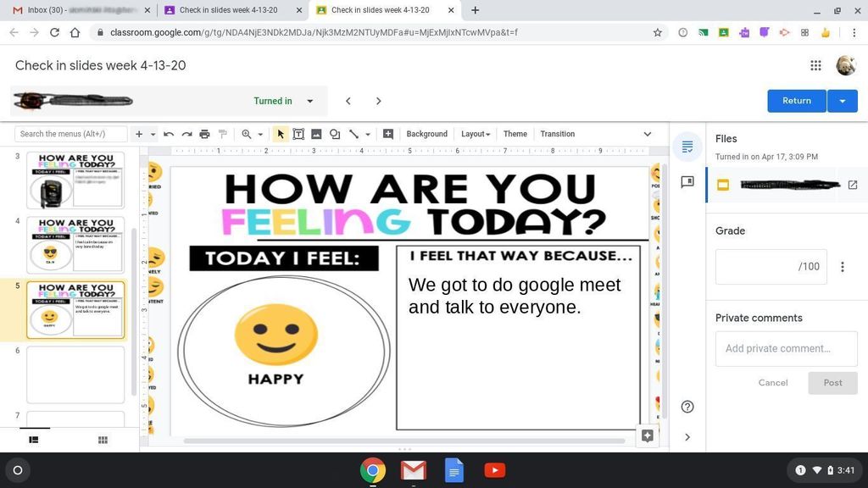Click the Transition toolbar option
Screen dimensions: 868x488
coord(558,134)
